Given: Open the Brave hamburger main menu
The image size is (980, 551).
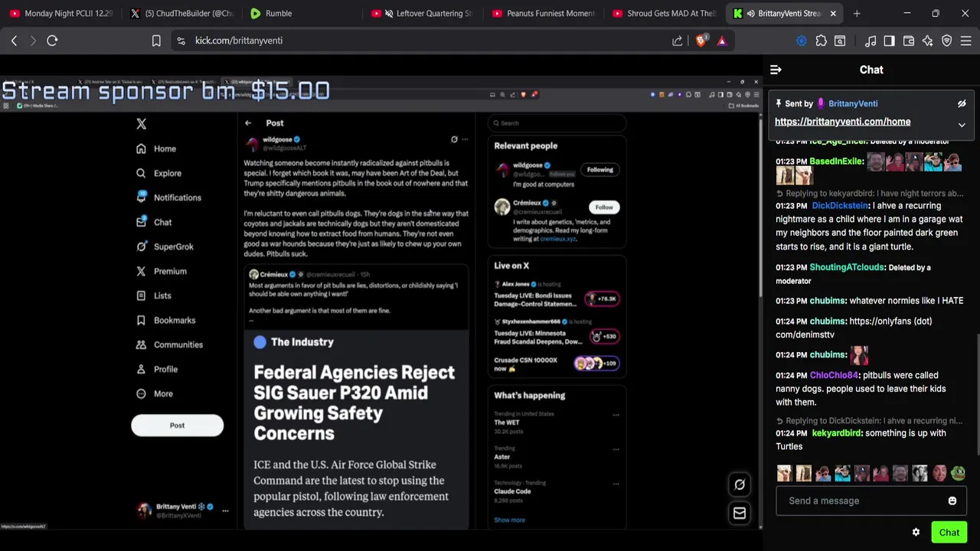Looking at the screenshot, I should pos(966,41).
